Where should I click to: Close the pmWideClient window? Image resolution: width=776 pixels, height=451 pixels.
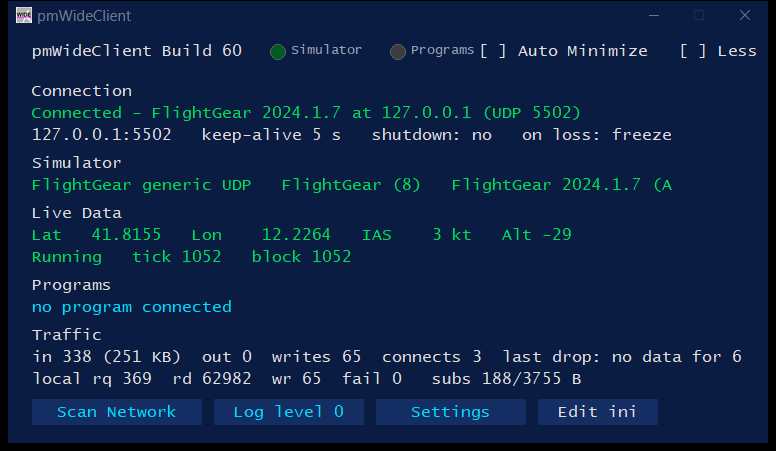pos(745,15)
